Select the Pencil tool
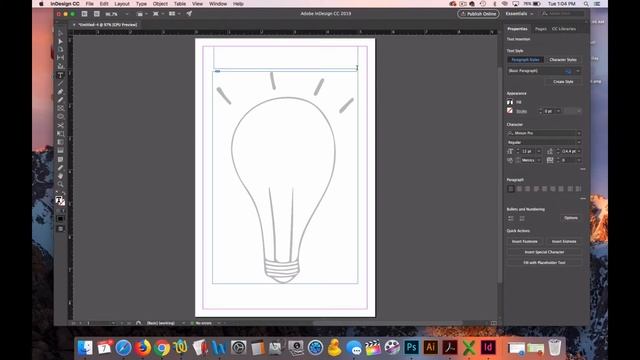The width and height of the screenshot is (640, 360). pyautogui.click(x=60, y=100)
